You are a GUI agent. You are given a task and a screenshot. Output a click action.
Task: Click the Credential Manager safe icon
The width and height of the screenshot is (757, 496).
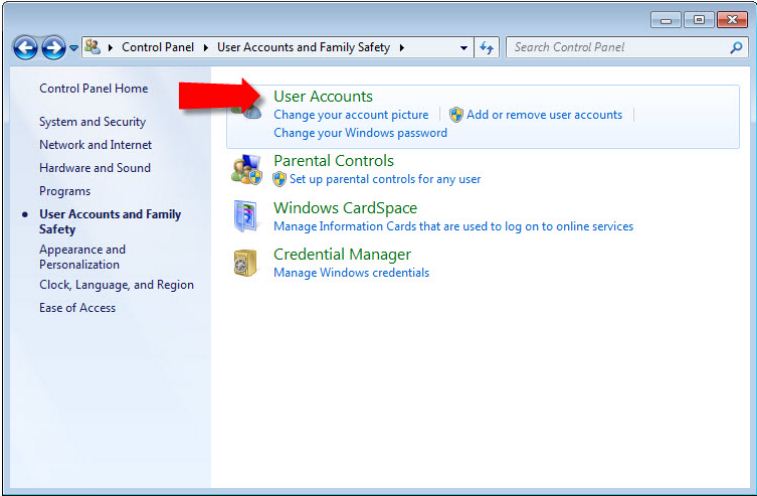click(x=245, y=263)
